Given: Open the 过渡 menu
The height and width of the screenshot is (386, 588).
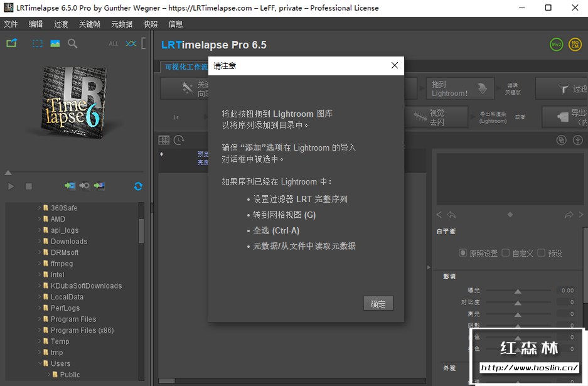Looking at the screenshot, I should coord(61,24).
